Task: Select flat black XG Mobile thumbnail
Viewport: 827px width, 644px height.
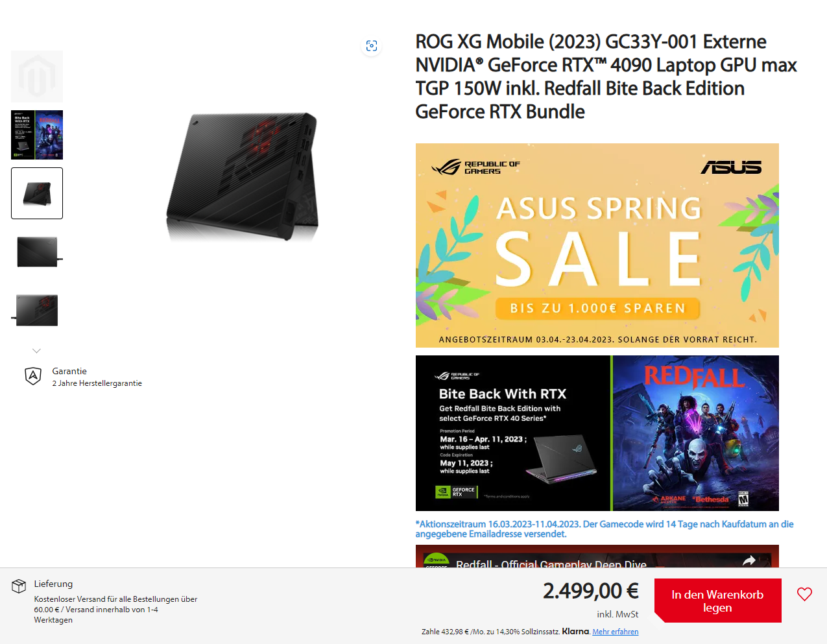Action: [x=37, y=252]
